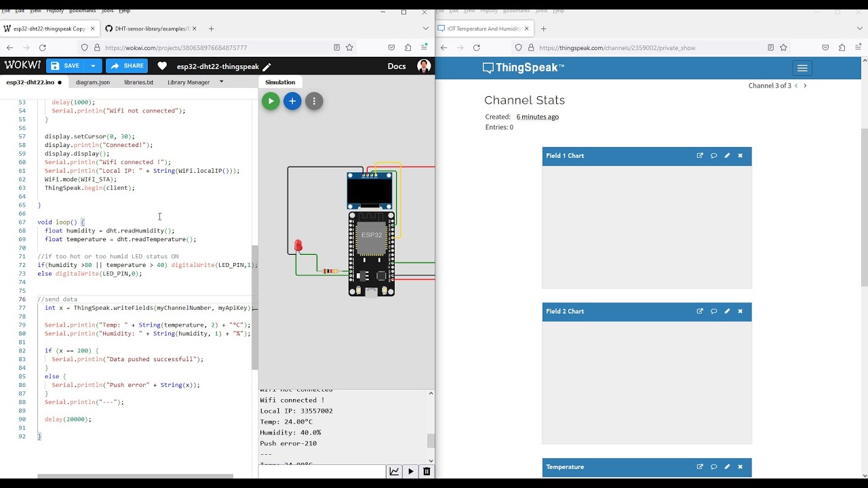List all tabs dropdown in left browser
Screen dimensions: 868x488
[426, 28]
